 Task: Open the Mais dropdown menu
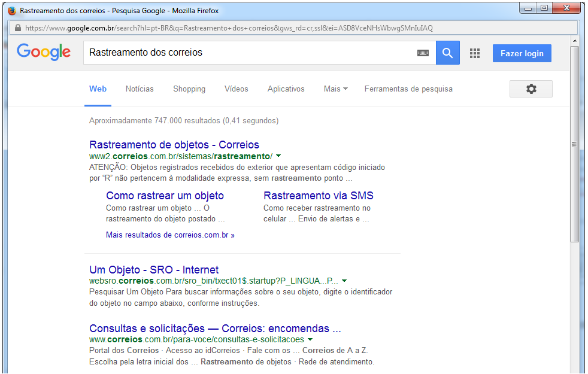[x=336, y=89]
